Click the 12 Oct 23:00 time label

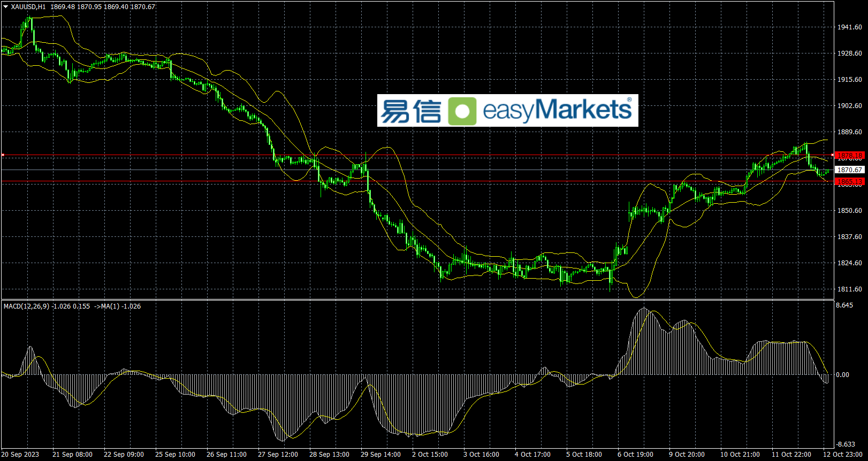843,455
